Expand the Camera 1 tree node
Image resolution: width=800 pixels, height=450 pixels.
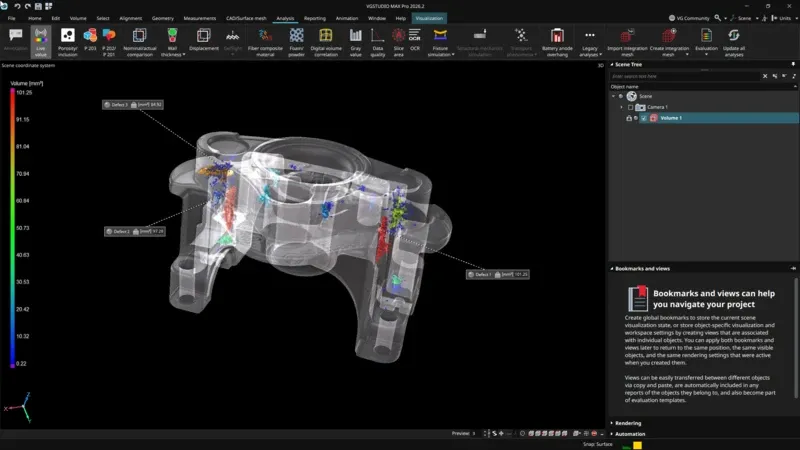tap(621, 107)
